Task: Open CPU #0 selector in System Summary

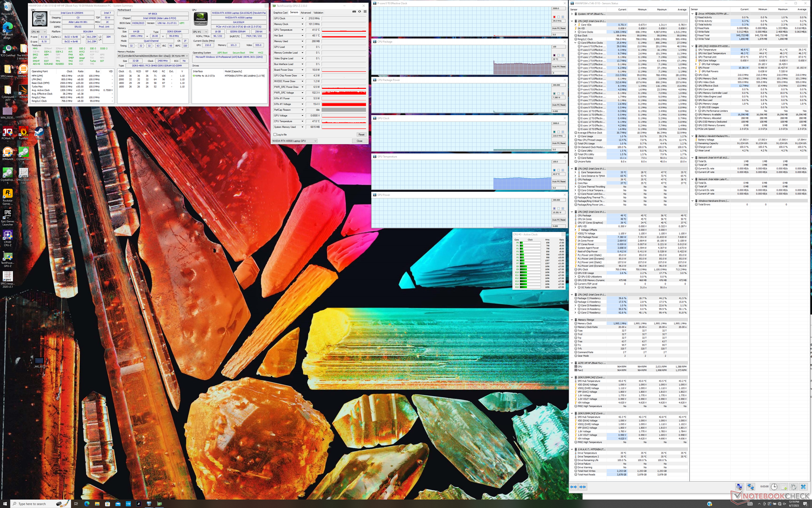Action: (x=38, y=31)
